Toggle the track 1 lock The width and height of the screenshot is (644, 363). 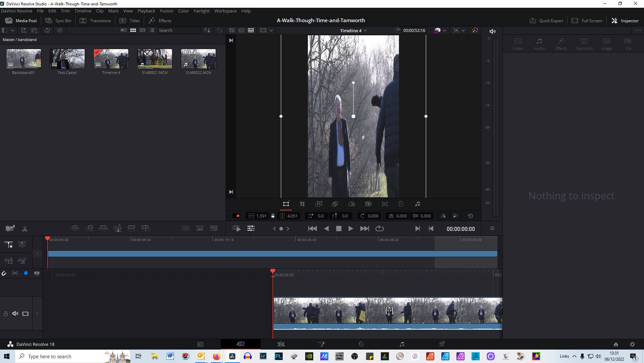[5, 314]
